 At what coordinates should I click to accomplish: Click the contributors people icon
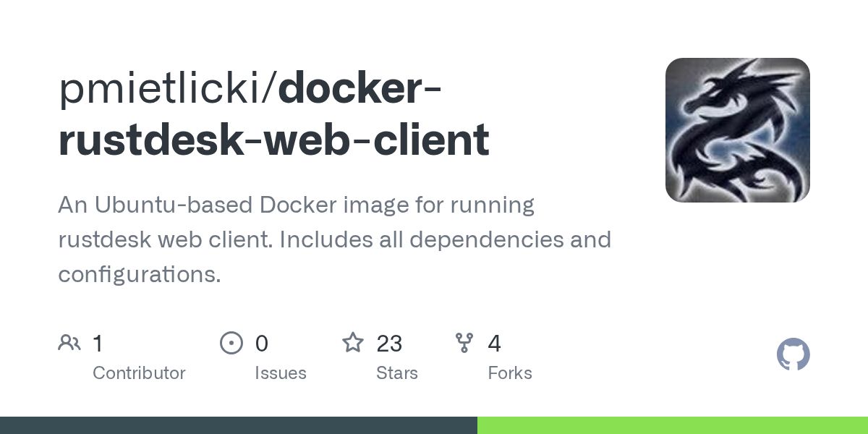coord(69,343)
